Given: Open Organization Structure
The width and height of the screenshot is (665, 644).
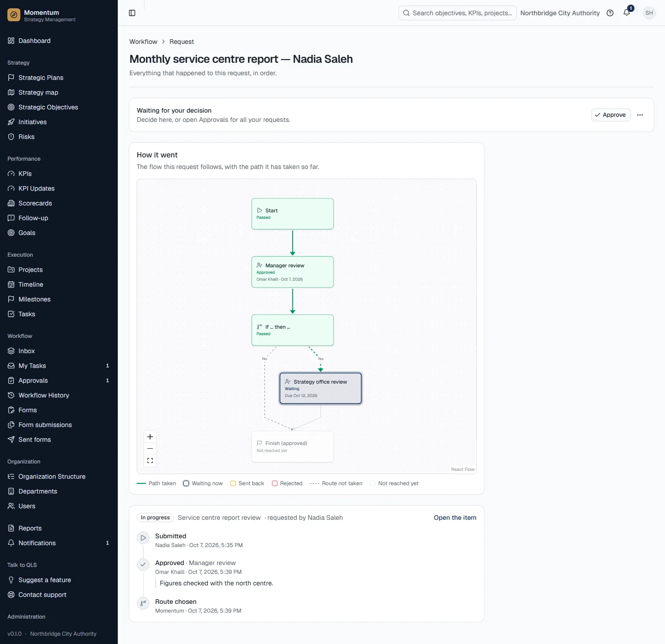Looking at the screenshot, I should click(59, 476).
